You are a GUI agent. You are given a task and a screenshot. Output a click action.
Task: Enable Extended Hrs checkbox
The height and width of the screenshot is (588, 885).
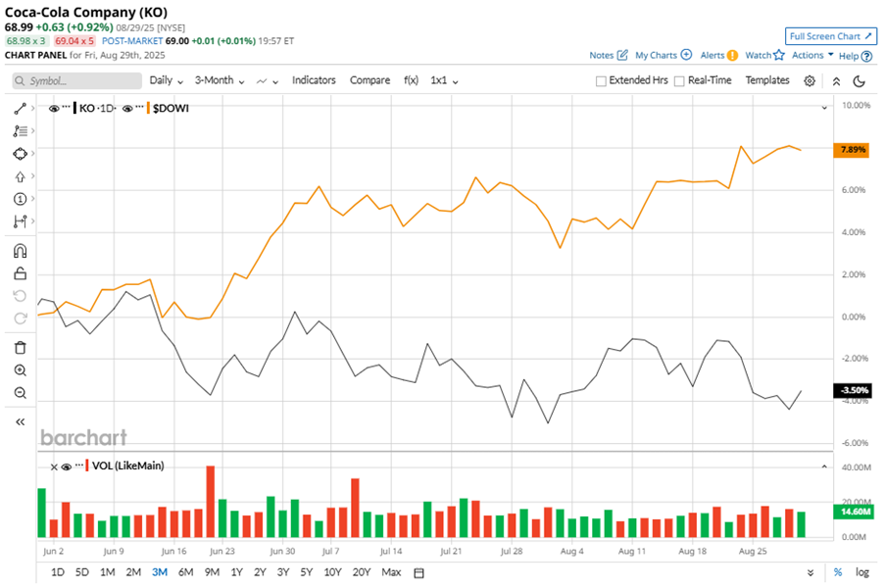pos(601,81)
